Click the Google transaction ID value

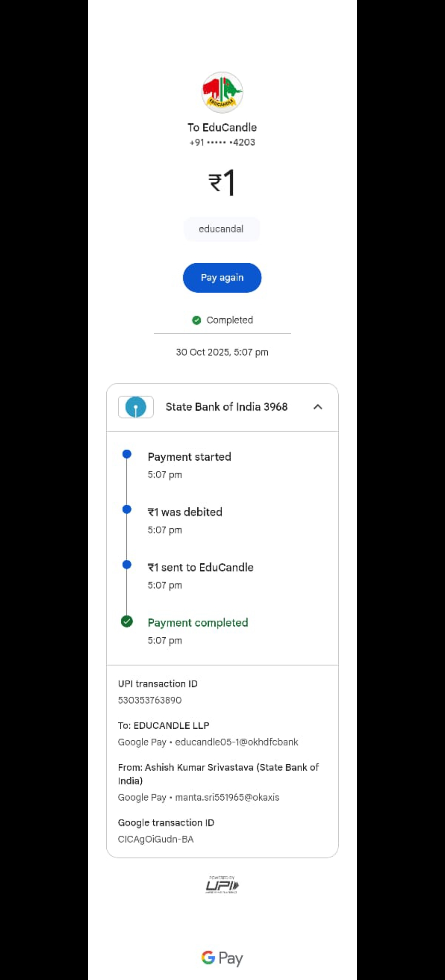pyautogui.click(x=156, y=839)
